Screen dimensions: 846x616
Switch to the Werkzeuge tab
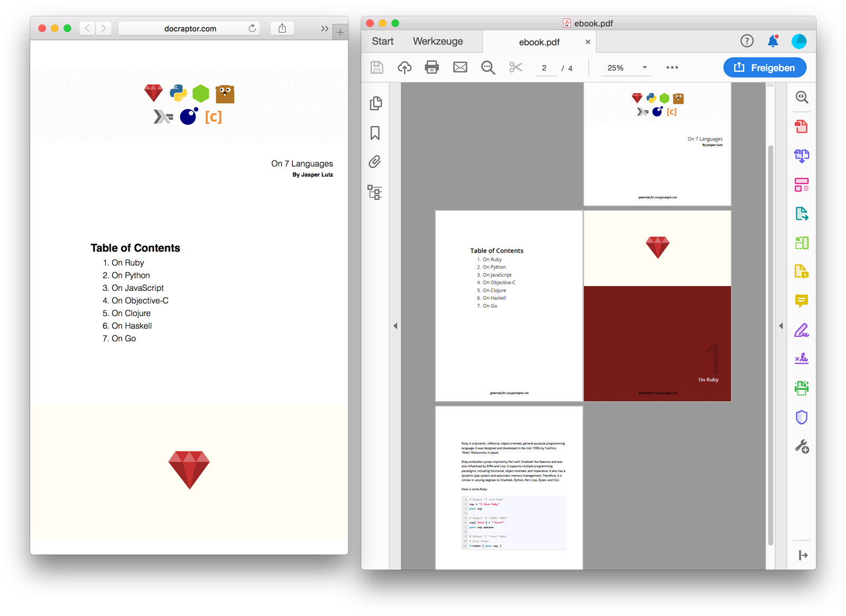[438, 41]
